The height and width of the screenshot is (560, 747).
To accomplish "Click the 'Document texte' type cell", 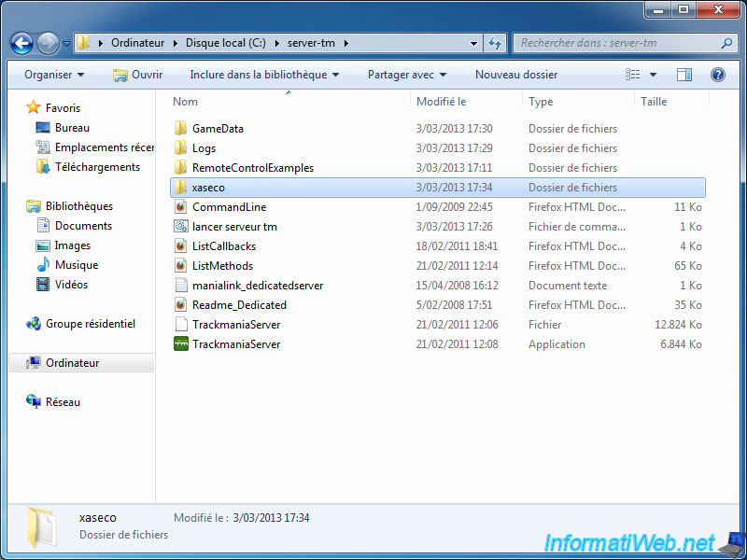I will tap(568, 286).
